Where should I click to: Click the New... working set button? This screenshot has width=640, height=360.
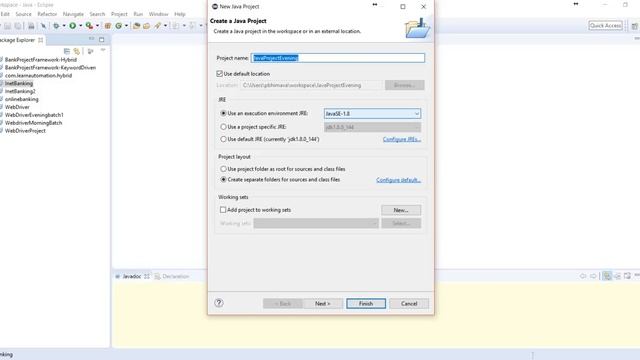coord(401,210)
